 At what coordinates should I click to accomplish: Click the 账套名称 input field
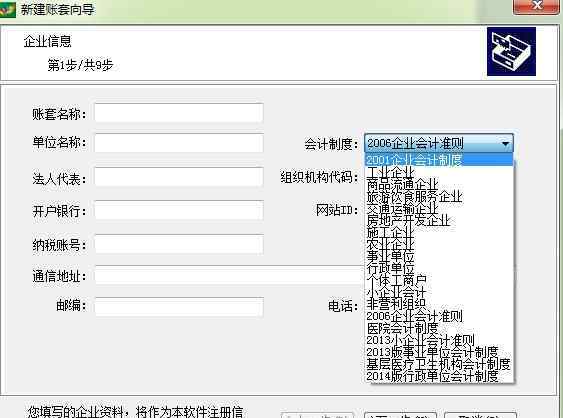pos(179,113)
